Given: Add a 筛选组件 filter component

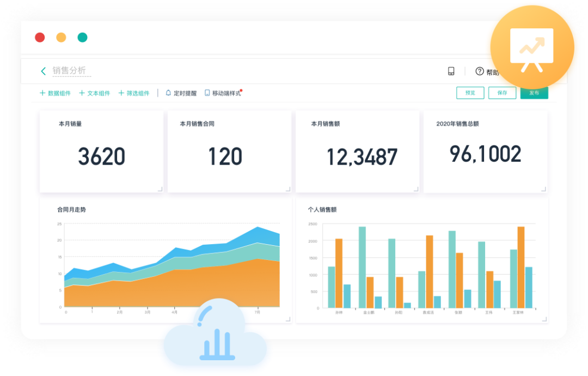Looking at the screenshot, I should (x=134, y=93).
